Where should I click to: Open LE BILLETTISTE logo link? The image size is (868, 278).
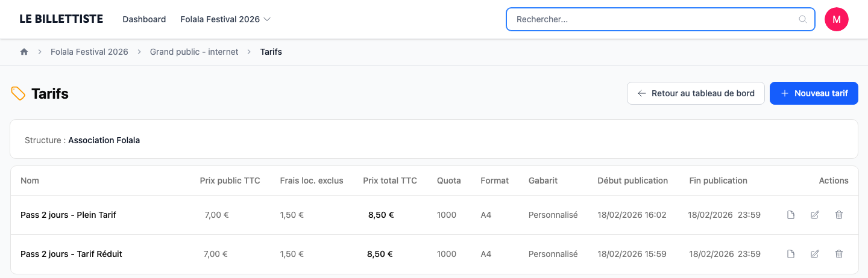point(61,19)
